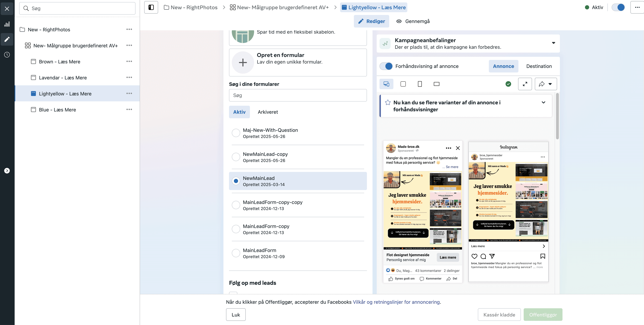Click the campaign search field
The width and height of the screenshot is (644, 325).
point(77,8)
